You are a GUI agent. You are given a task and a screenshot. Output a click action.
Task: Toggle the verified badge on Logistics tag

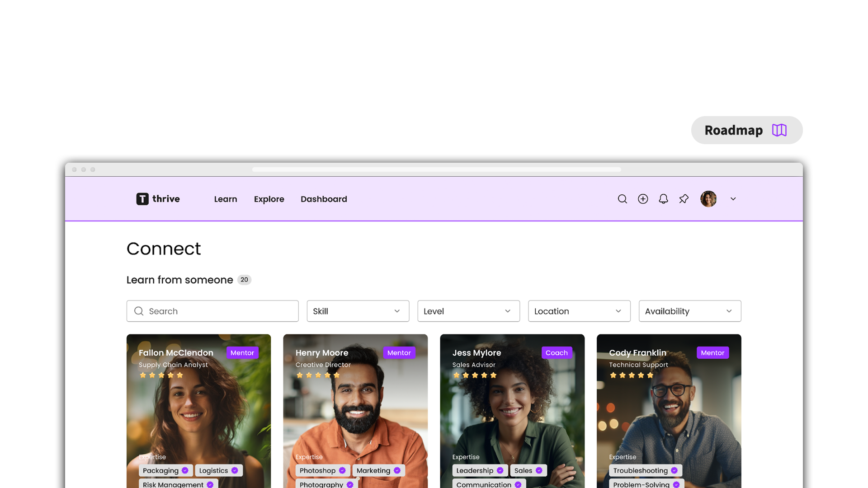pos(235,470)
